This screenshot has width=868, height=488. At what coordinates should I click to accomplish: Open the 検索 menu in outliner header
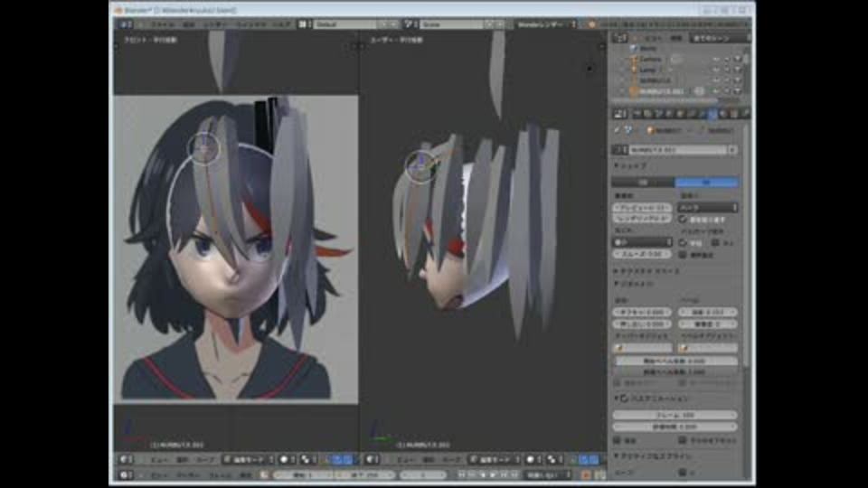pyautogui.click(x=676, y=38)
